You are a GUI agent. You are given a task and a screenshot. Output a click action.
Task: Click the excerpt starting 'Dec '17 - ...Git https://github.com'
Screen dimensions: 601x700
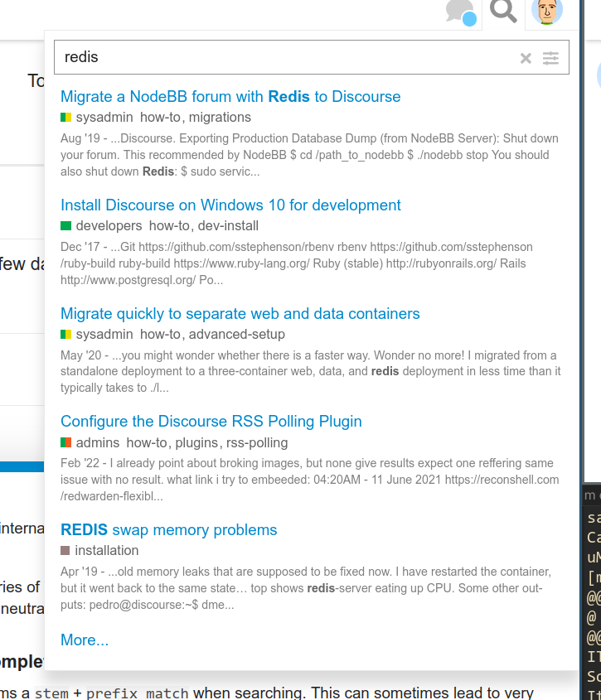click(297, 263)
